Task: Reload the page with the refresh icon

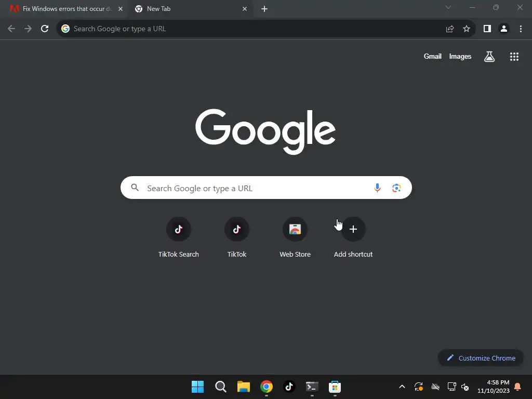Action: (45, 29)
